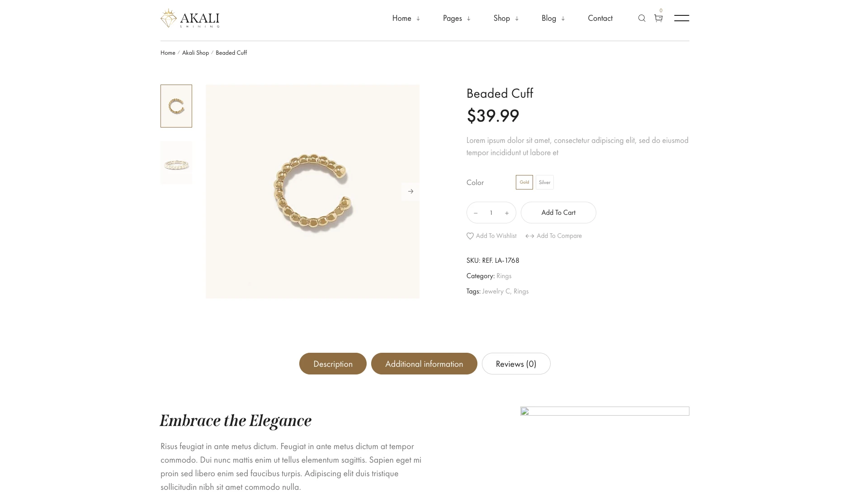
Task: Expand the Pages menu dropdown
Action: point(457,18)
